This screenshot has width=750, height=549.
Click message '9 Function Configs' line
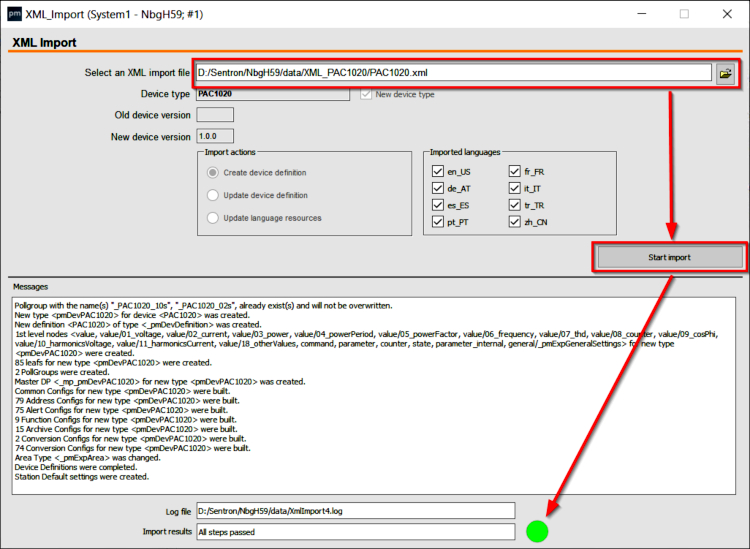125,419
